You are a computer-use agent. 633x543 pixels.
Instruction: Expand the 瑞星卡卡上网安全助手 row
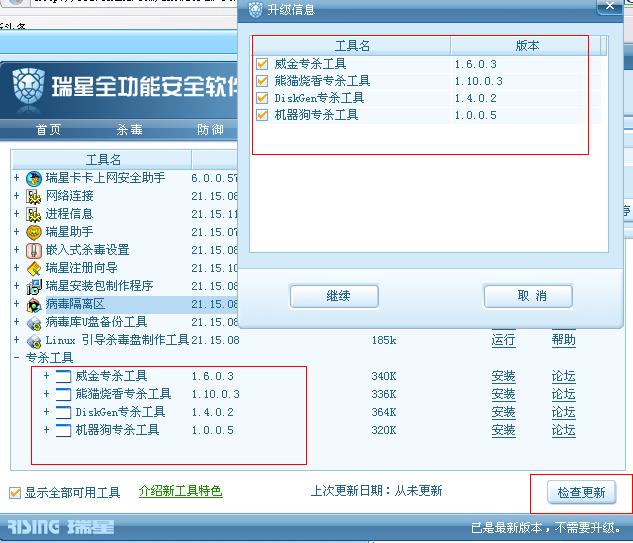tap(16, 177)
